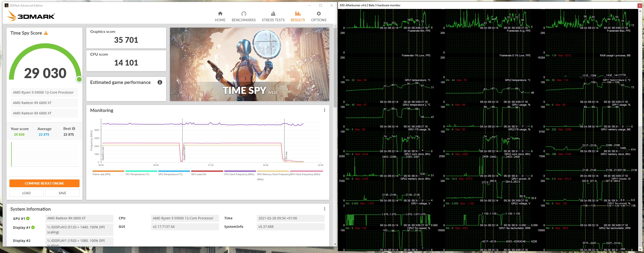Open the BENCHMARKS section
This screenshot has height=253, width=644.
pyautogui.click(x=243, y=16)
